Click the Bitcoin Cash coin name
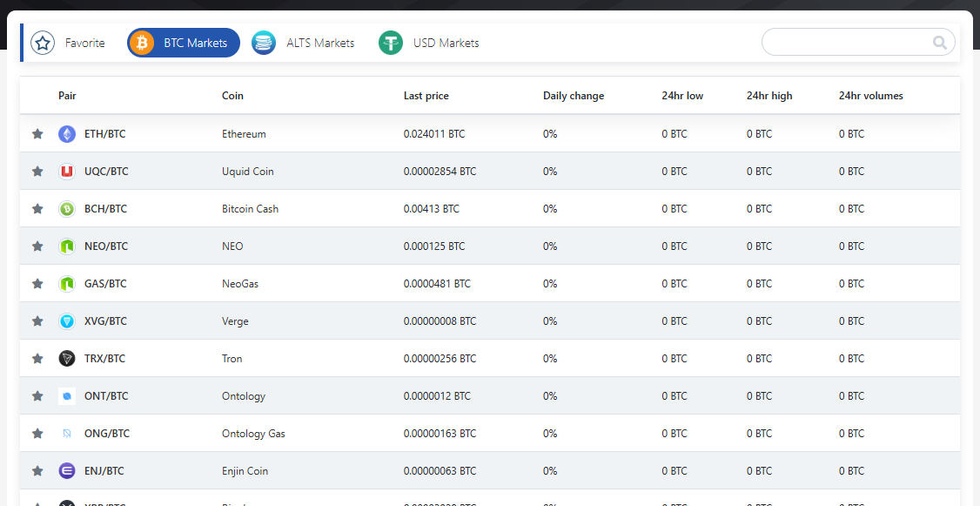Image resolution: width=980 pixels, height=506 pixels. [250, 209]
